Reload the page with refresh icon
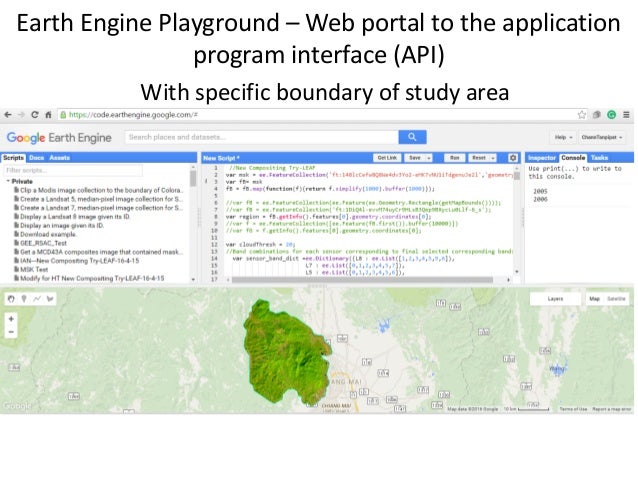 coord(35,115)
